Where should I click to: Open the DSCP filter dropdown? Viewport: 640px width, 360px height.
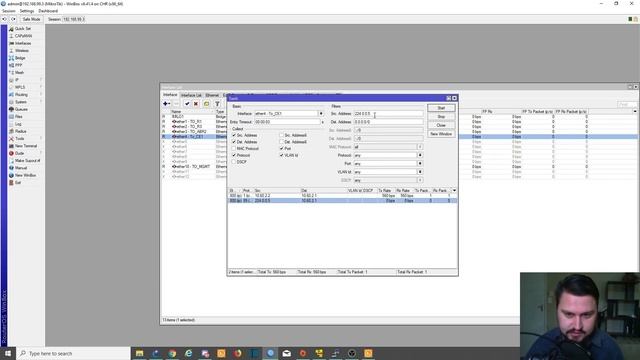pyautogui.click(x=420, y=180)
